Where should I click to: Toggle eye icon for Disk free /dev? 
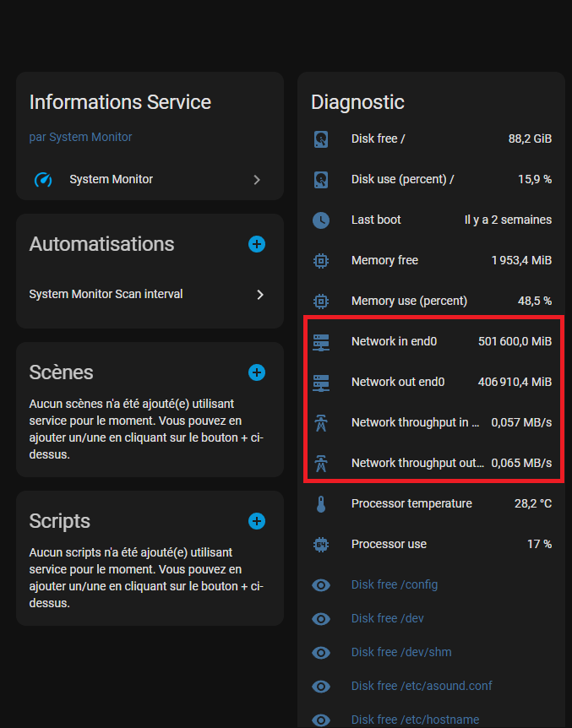(321, 618)
